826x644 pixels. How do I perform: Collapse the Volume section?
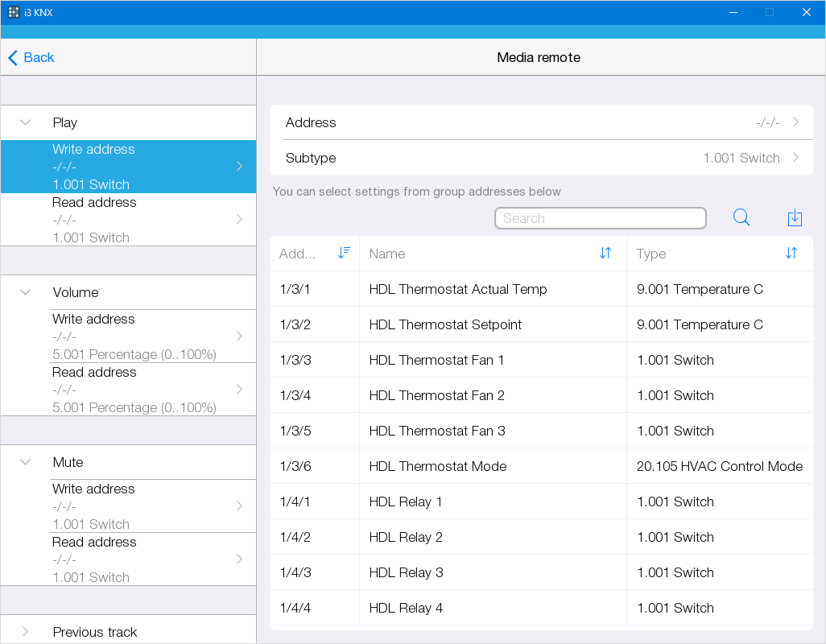pyautogui.click(x=26, y=292)
